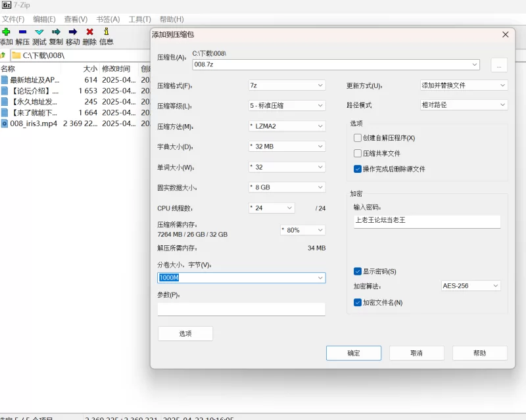
Task: Expand the 压缩等级 dropdown
Action: pyautogui.click(x=287, y=106)
